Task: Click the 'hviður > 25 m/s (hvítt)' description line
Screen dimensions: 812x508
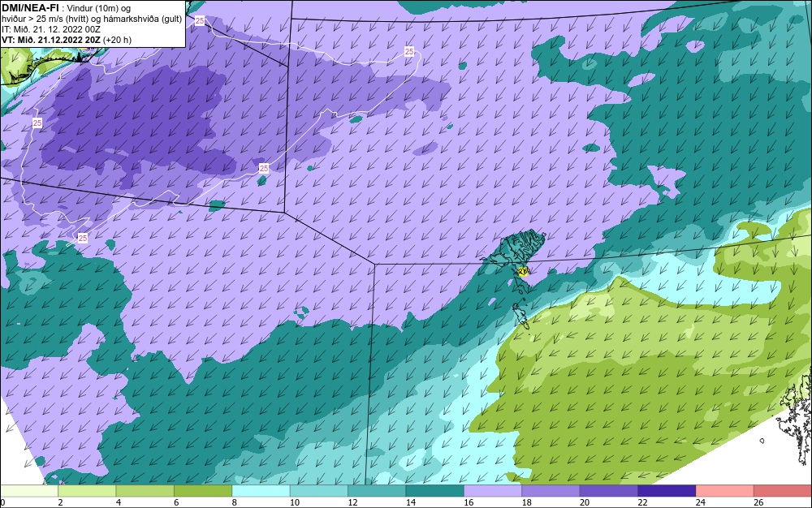Action: [92, 19]
